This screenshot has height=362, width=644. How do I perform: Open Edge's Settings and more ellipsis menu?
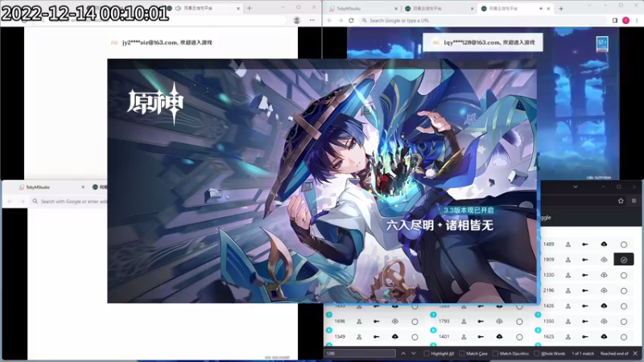pos(312,20)
